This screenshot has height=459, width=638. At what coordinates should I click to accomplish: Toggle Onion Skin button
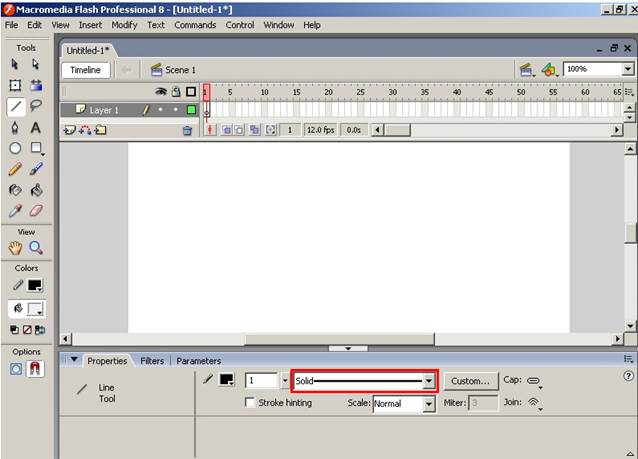(227, 130)
